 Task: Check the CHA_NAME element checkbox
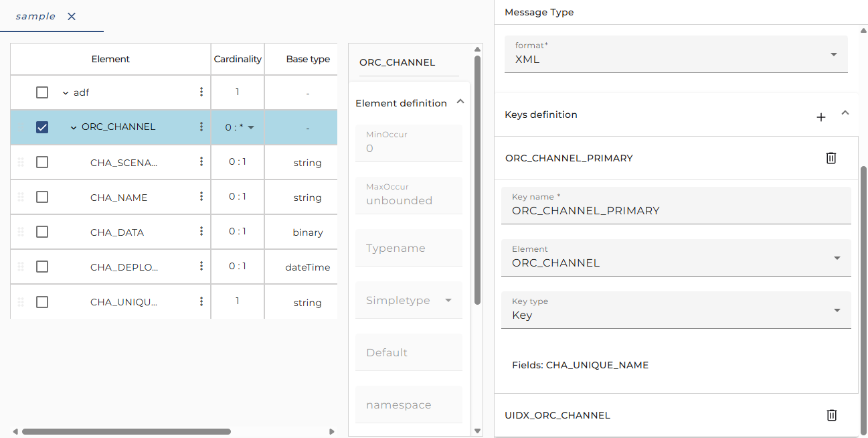42,197
